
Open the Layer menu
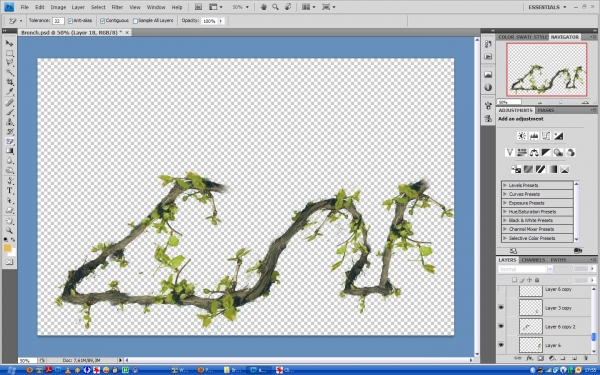78,7
